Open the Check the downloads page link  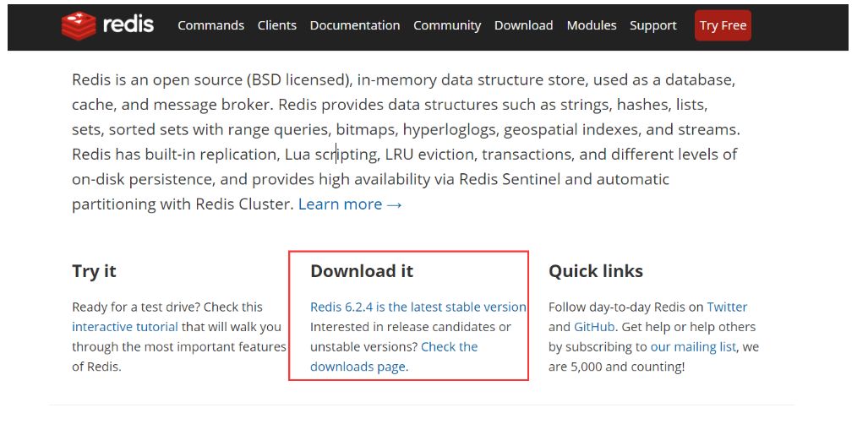[x=394, y=356]
